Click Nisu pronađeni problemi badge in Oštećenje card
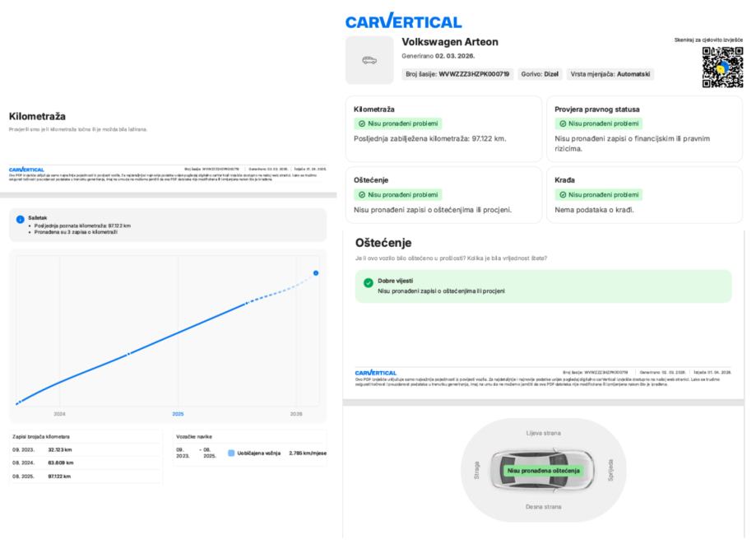 (x=398, y=195)
